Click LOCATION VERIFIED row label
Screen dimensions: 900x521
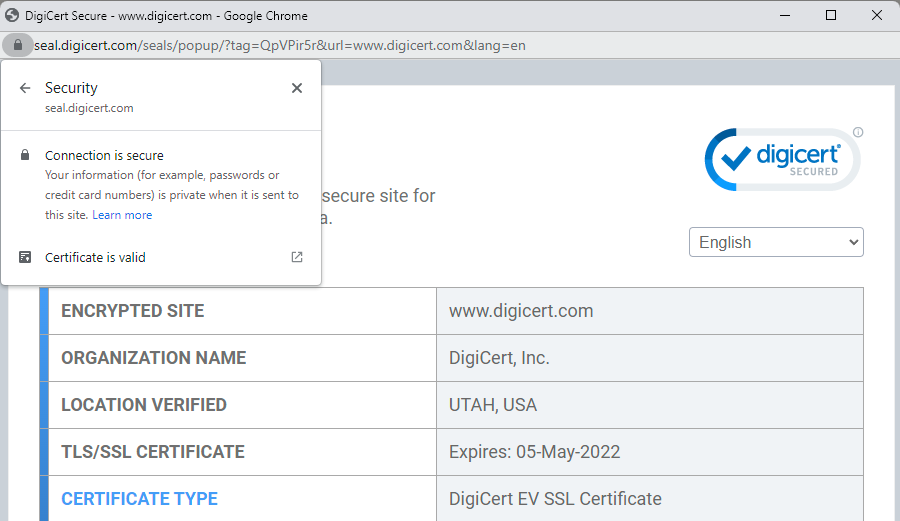pyautogui.click(x=144, y=405)
